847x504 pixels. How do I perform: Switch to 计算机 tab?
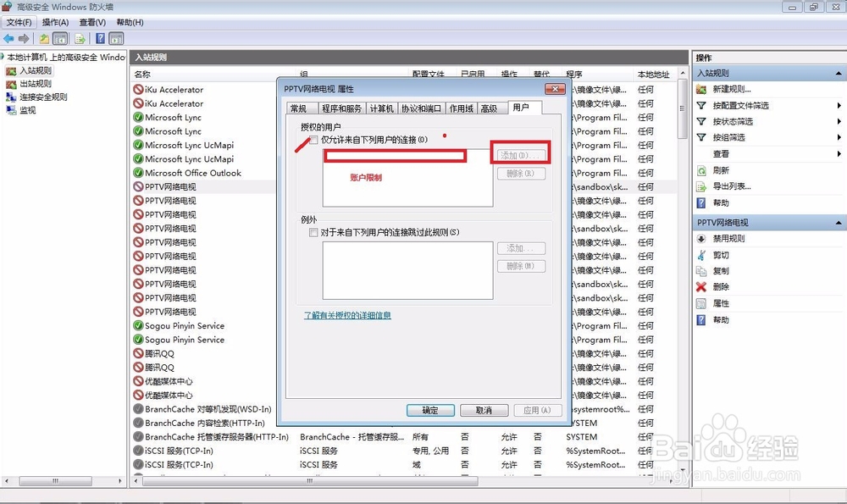point(381,108)
